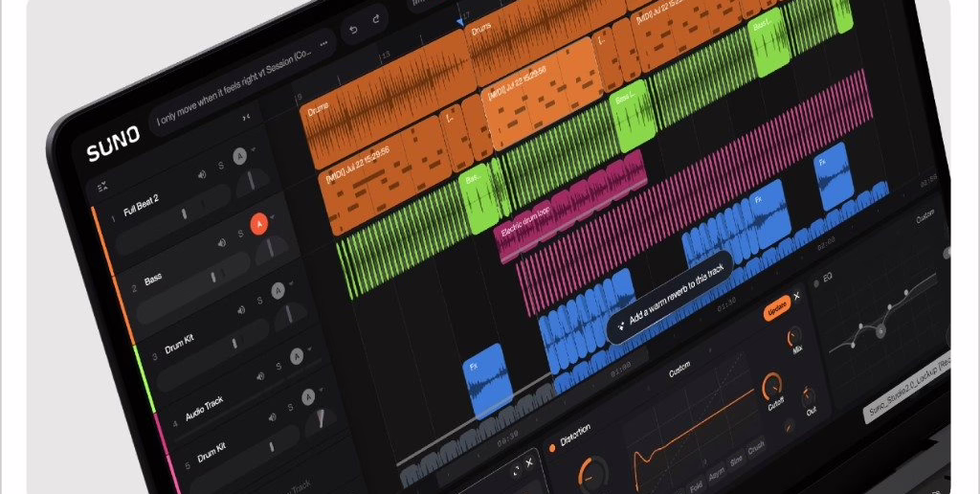
Task: Solo the Full Beat 2 track
Action: pos(221,166)
